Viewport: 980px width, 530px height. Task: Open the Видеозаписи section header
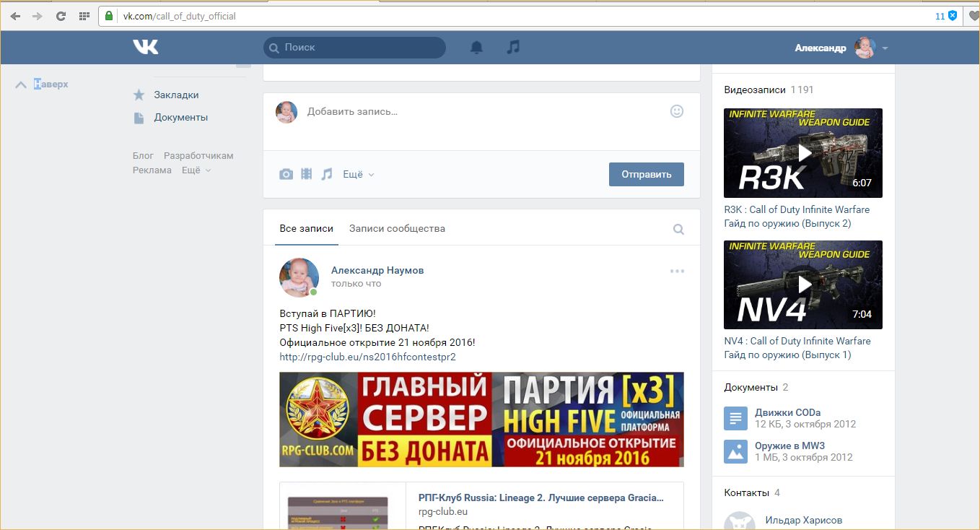[755, 90]
